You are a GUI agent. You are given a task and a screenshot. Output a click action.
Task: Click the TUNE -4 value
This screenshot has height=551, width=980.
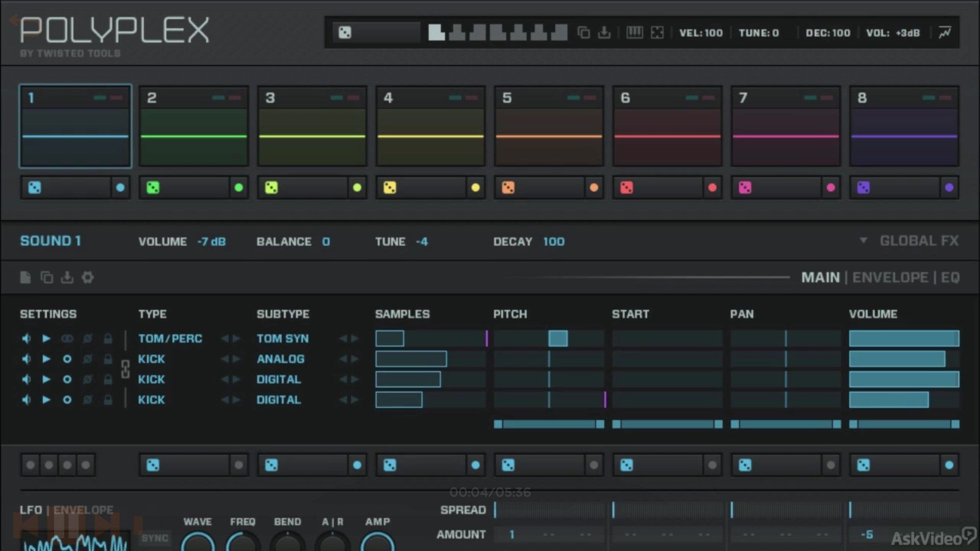pos(422,241)
